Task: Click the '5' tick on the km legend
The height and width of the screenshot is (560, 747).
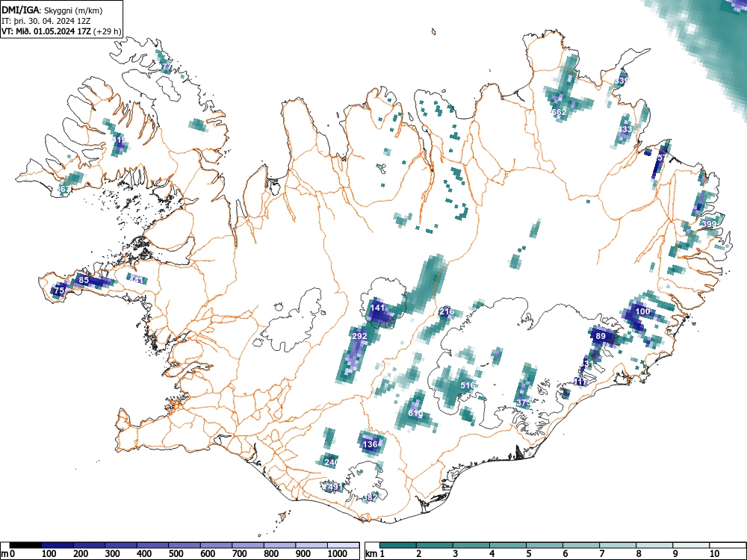Action: [529, 554]
